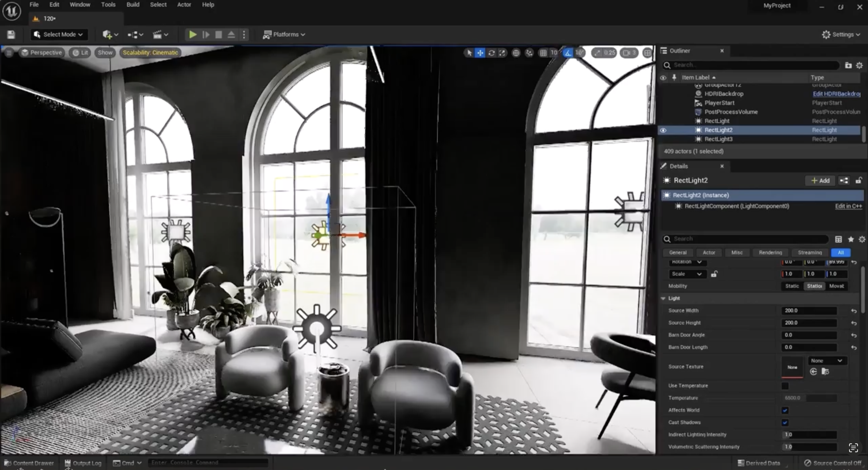868x470 pixels.
Task: Open the Select Mode dropdown
Action: point(59,34)
